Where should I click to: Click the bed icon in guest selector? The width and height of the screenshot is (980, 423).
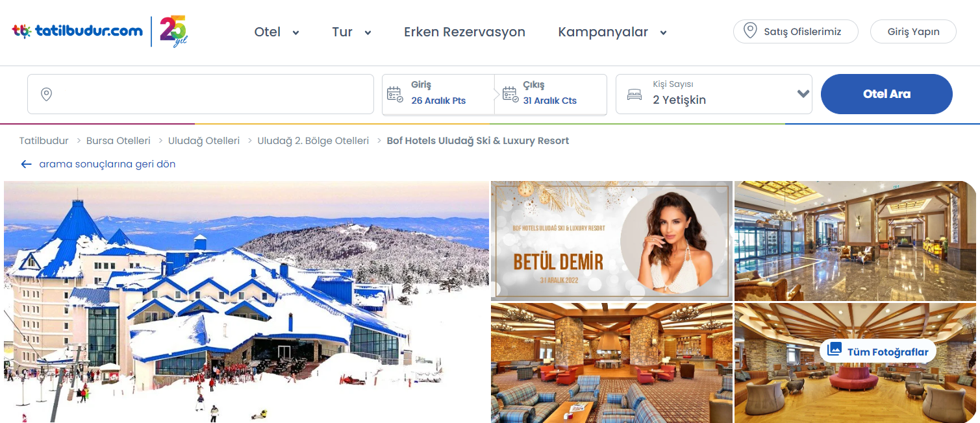pyautogui.click(x=634, y=95)
